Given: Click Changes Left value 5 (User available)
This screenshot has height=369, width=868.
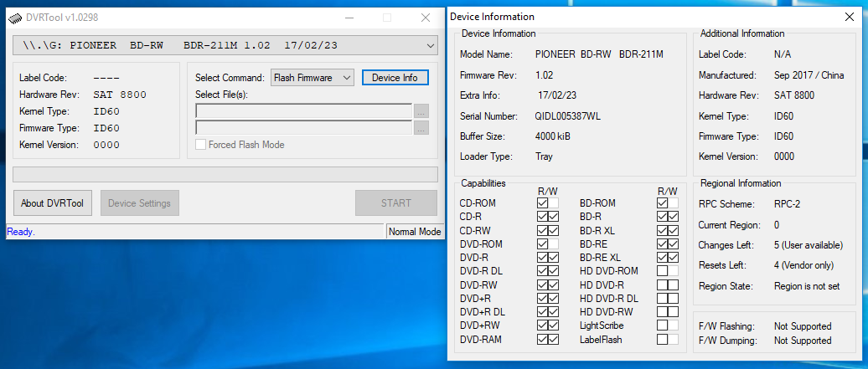Looking at the screenshot, I should pos(809,245).
